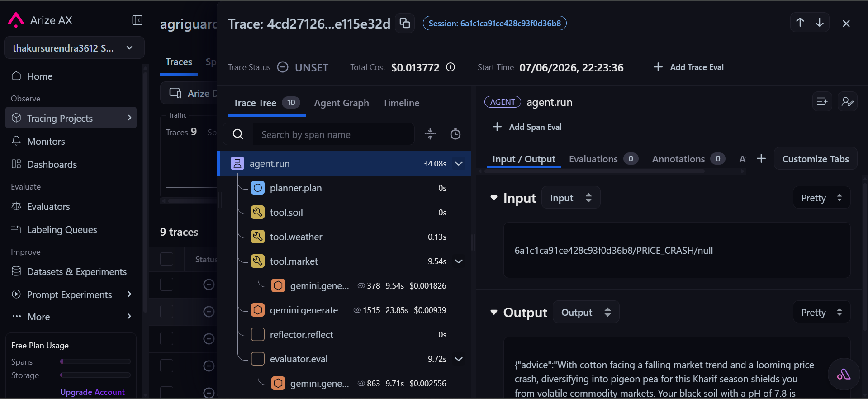Click the evaluator.eval span icon
The width and height of the screenshot is (868, 399).
point(258,359)
